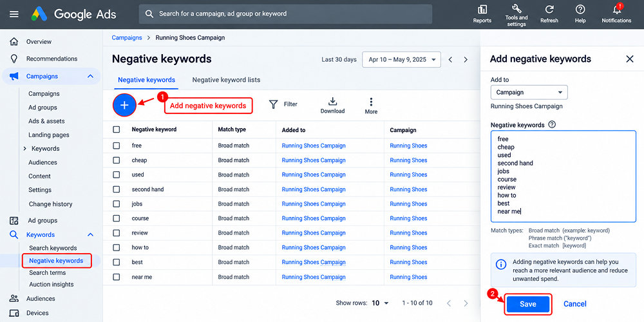Click the Google Ads logo
644x322 pixels.
pyautogui.click(x=74, y=14)
